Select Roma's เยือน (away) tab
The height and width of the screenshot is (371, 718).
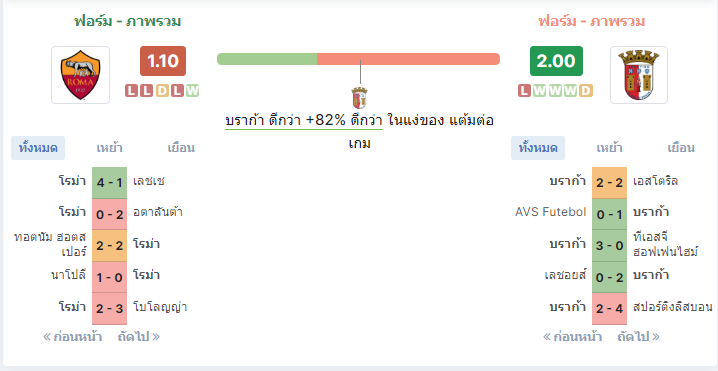[181, 148]
